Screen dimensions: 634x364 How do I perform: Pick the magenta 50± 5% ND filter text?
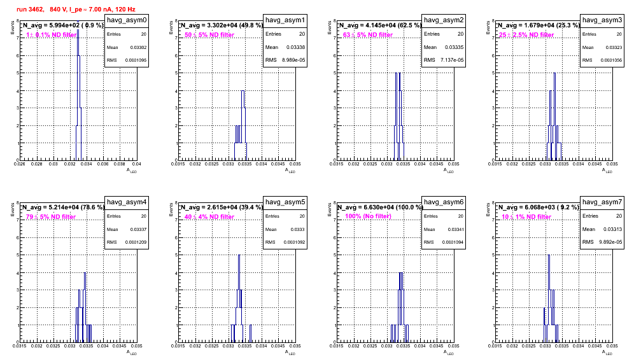pos(209,35)
